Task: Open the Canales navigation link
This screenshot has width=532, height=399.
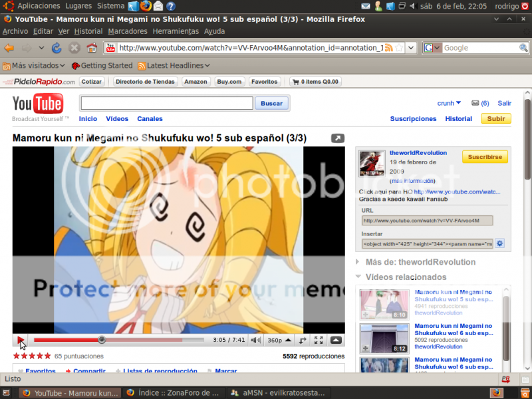Action: [x=150, y=119]
